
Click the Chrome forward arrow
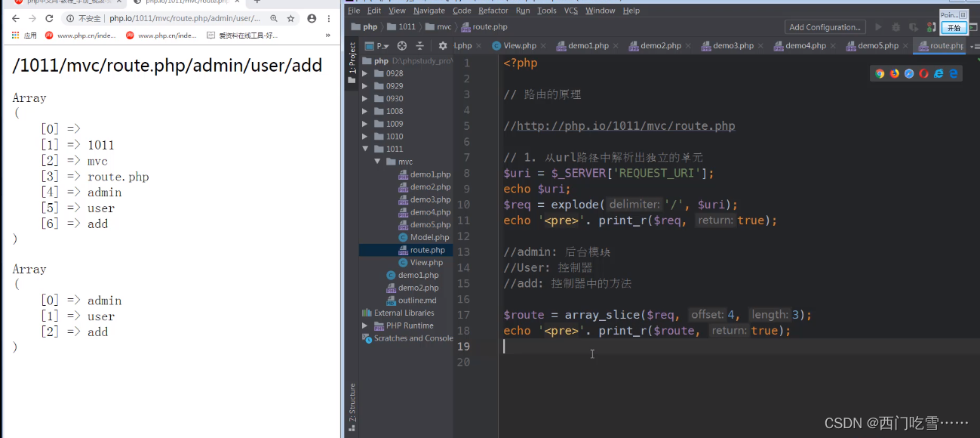32,18
